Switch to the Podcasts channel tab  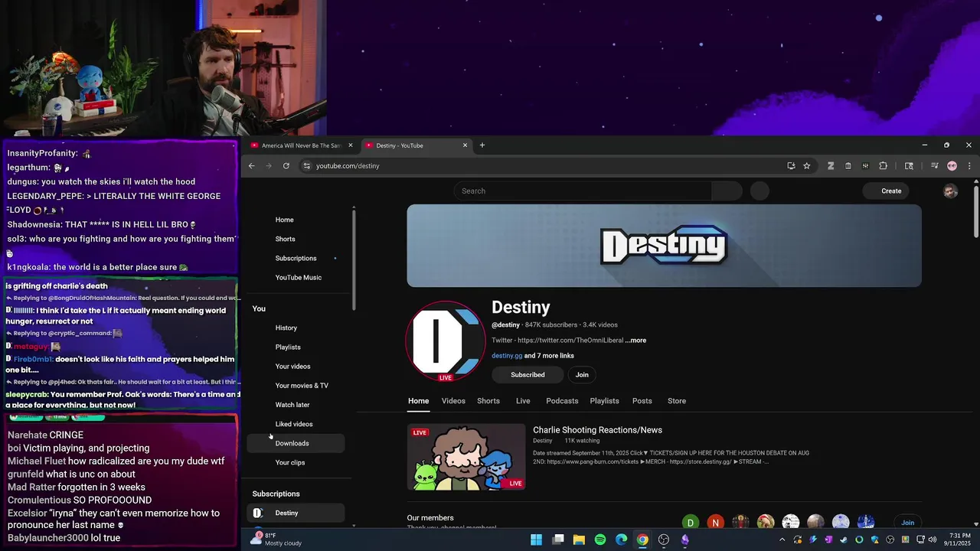(562, 401)
